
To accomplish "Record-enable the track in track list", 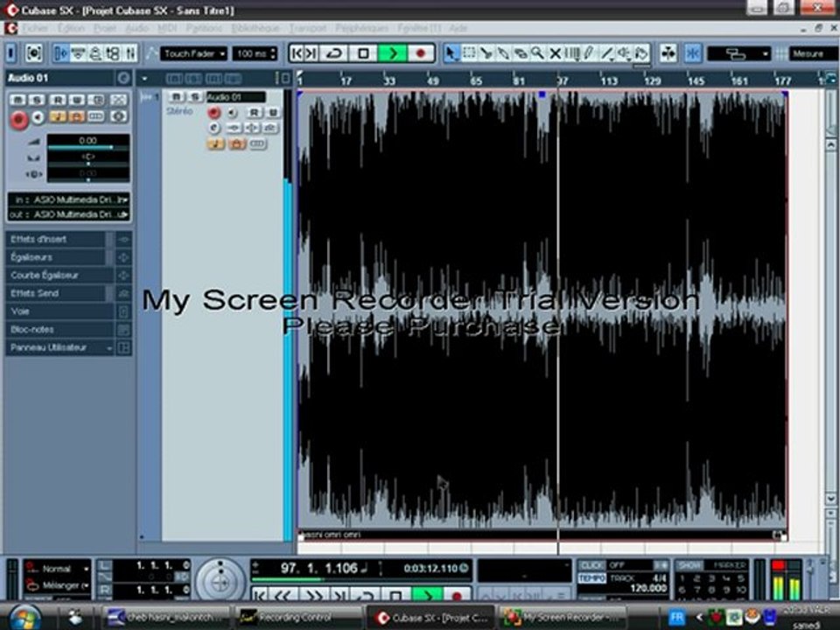I will click(x=213, y=113).
